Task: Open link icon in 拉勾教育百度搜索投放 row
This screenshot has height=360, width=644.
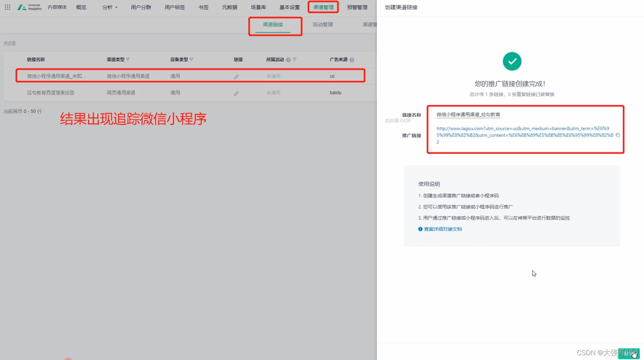Action: click(236, 93)
